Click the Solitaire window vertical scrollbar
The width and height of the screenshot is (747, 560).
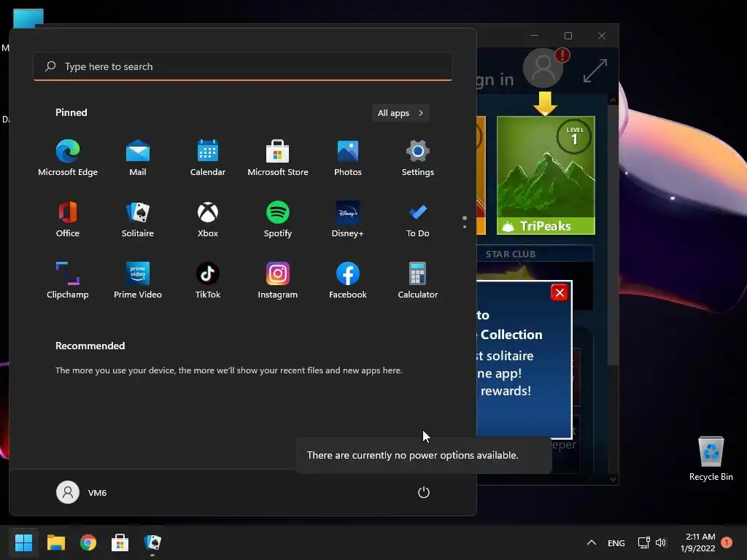(x=613, y=236)
